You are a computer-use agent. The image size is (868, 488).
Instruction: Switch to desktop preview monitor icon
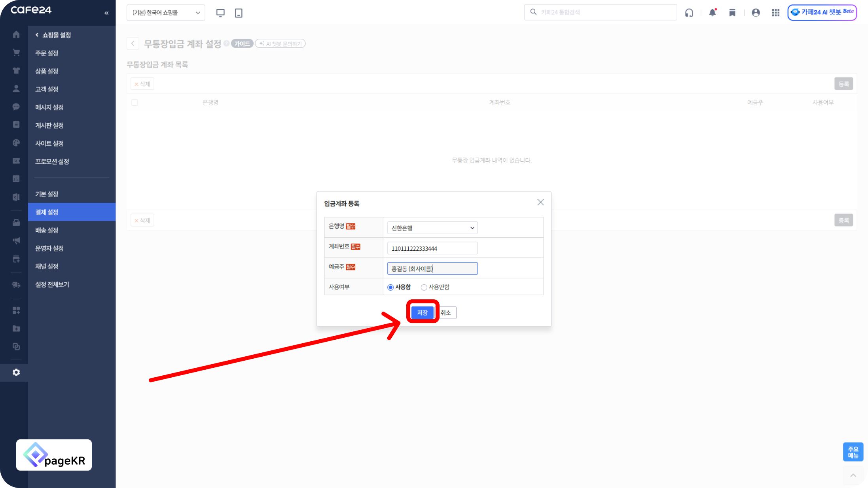click(x=220, y=13)
